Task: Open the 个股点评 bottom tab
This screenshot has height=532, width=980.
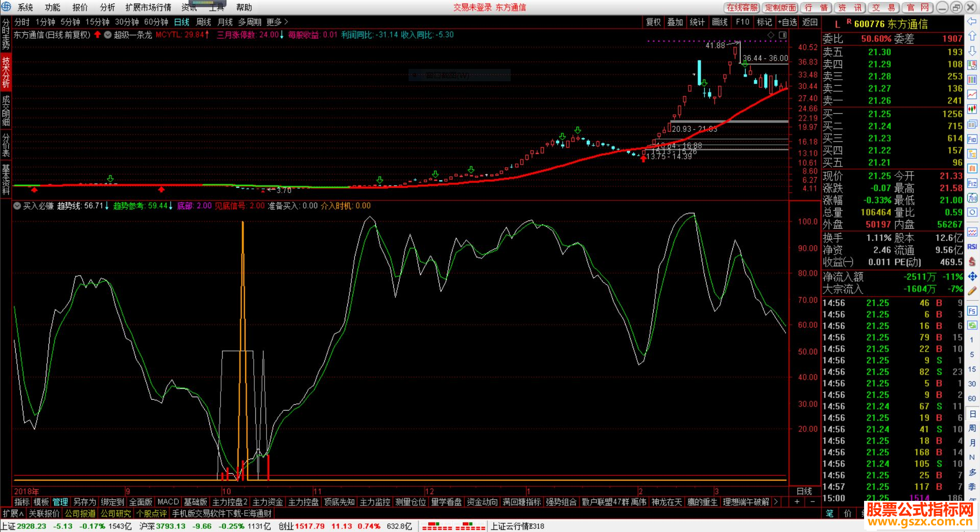Action: coord(151,513)
